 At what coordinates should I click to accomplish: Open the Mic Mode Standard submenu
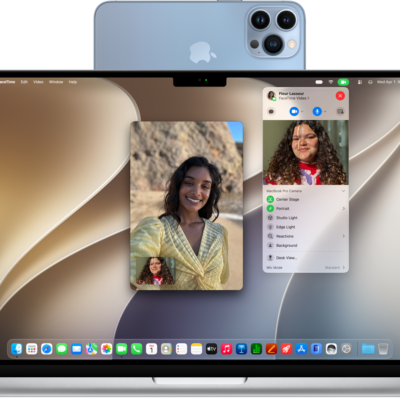pos(335,268)
